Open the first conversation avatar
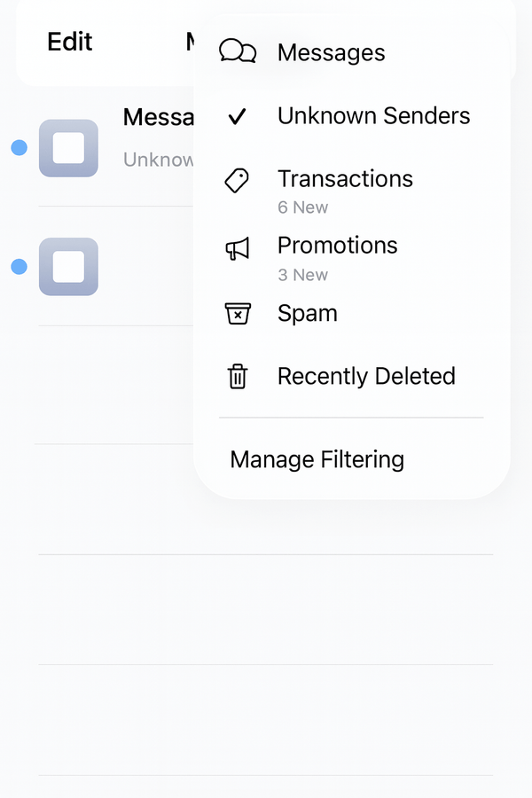Image resolution: width=532 pixels, height=798 pixels. 68,148
